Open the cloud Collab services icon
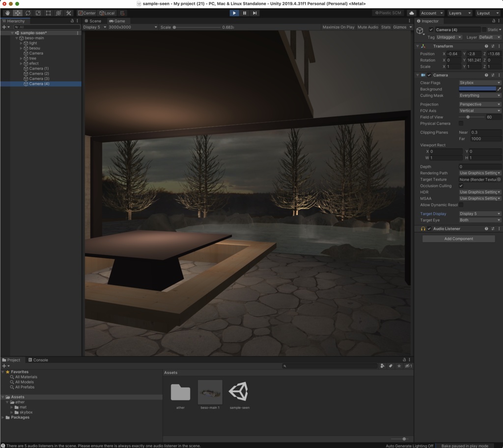 411,13
